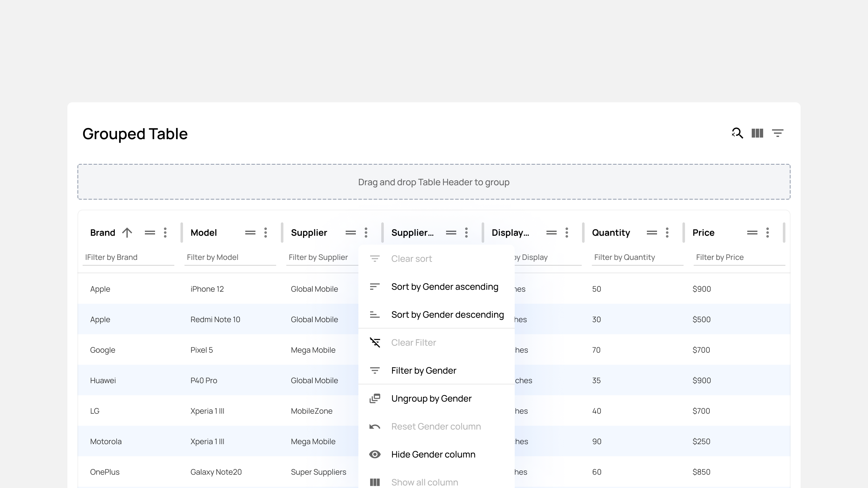The height and width of the screenshot is (488, 868).
Task: Click the Filter by Supplier input
Action: click(x=322, y=257)
